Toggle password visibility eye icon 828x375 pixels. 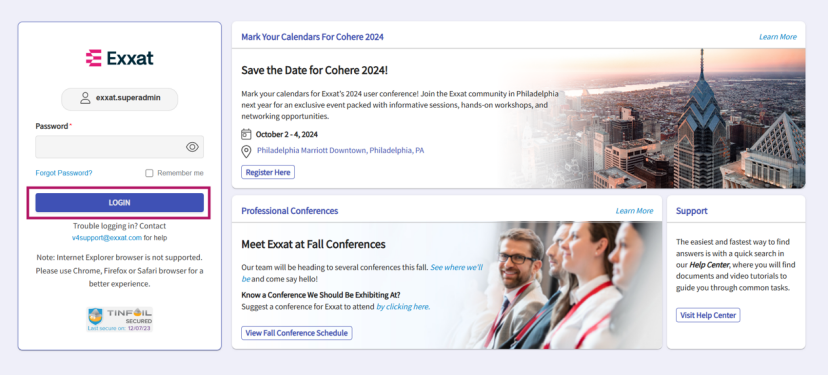tap(192, 147)
